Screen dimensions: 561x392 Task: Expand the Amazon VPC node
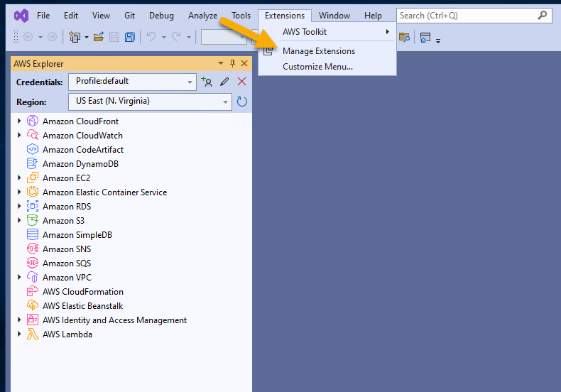click(x=19, y=277)
